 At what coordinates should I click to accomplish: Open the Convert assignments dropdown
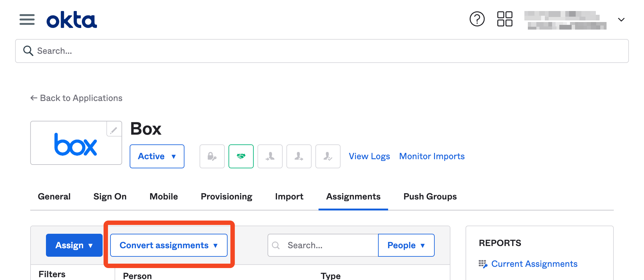pyautogui.click(x=169, y=245)
